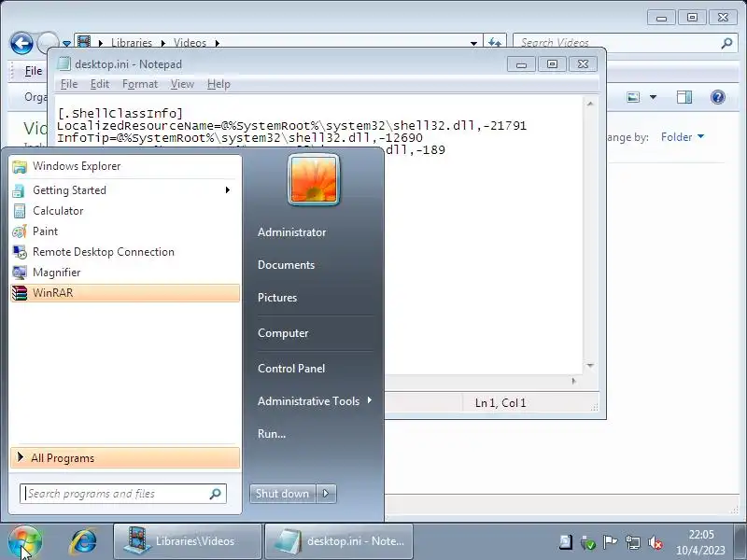Launch Magnifier from Start menu
Screen dimensions: 747x560
(125, 272)
